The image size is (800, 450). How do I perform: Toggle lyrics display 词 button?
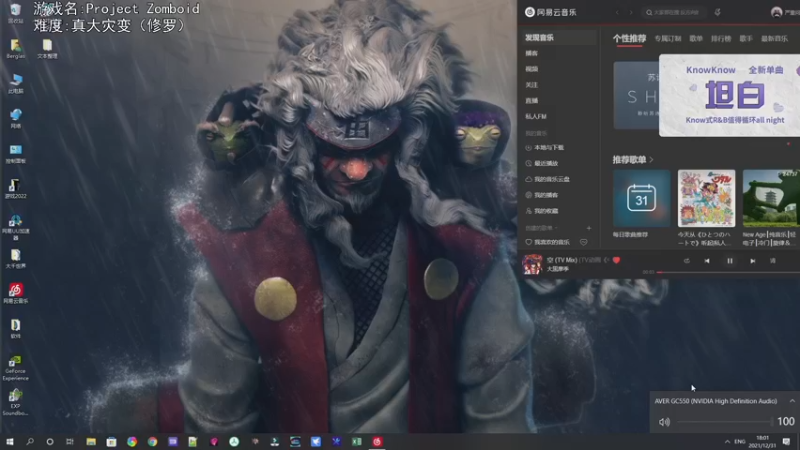[x=773, y=261]
